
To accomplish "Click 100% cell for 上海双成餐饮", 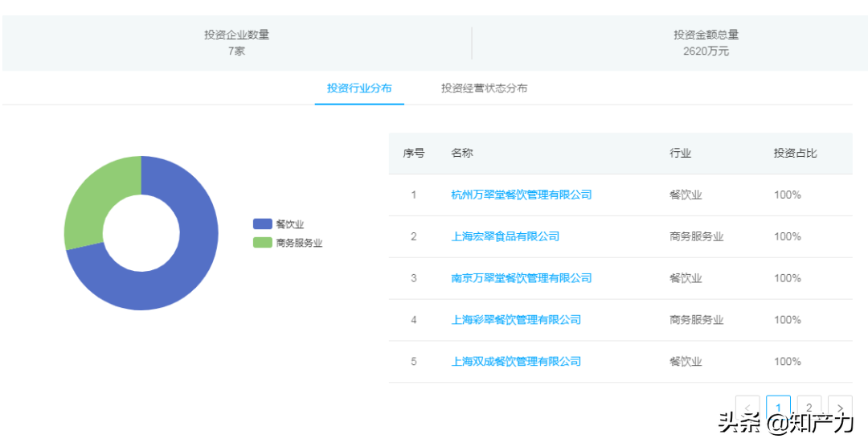I will (788, 362).
